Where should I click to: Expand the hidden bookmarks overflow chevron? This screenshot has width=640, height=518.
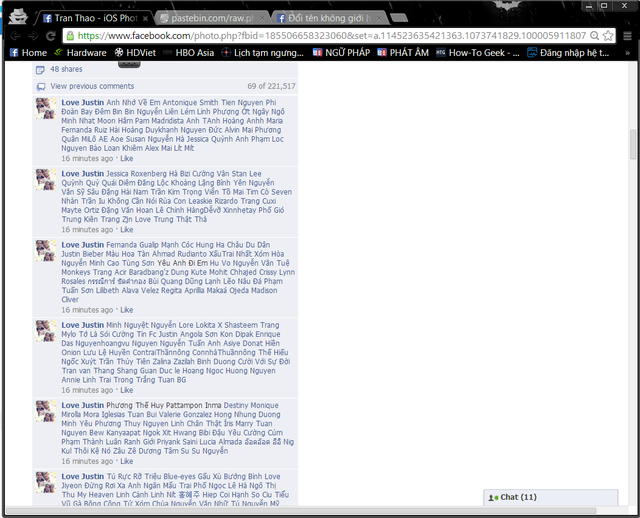click(x=627, y=53)
